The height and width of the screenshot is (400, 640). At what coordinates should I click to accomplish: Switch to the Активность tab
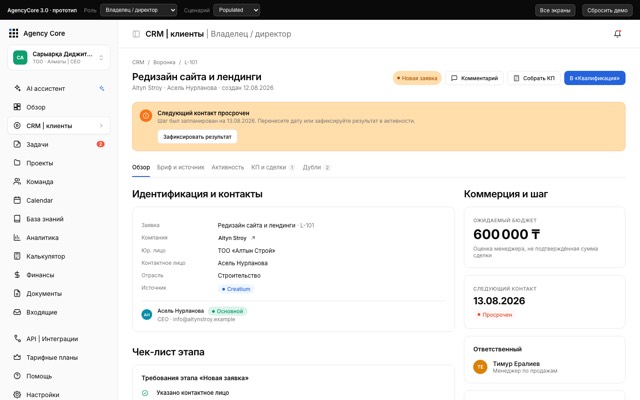tap(228, 167)
